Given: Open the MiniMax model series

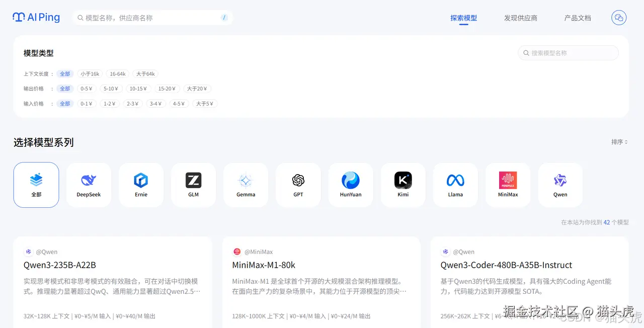Looking at the screenshot, I should [507, 185].
